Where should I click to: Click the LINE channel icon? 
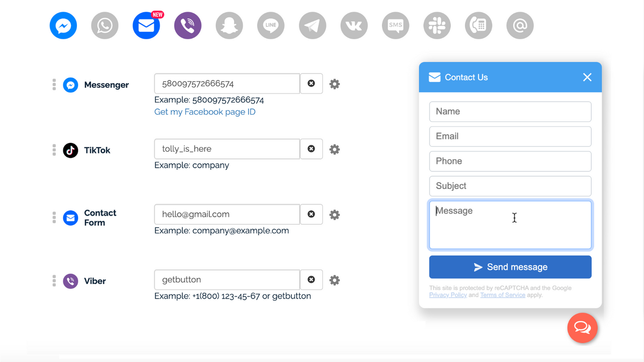pos(271,26)
